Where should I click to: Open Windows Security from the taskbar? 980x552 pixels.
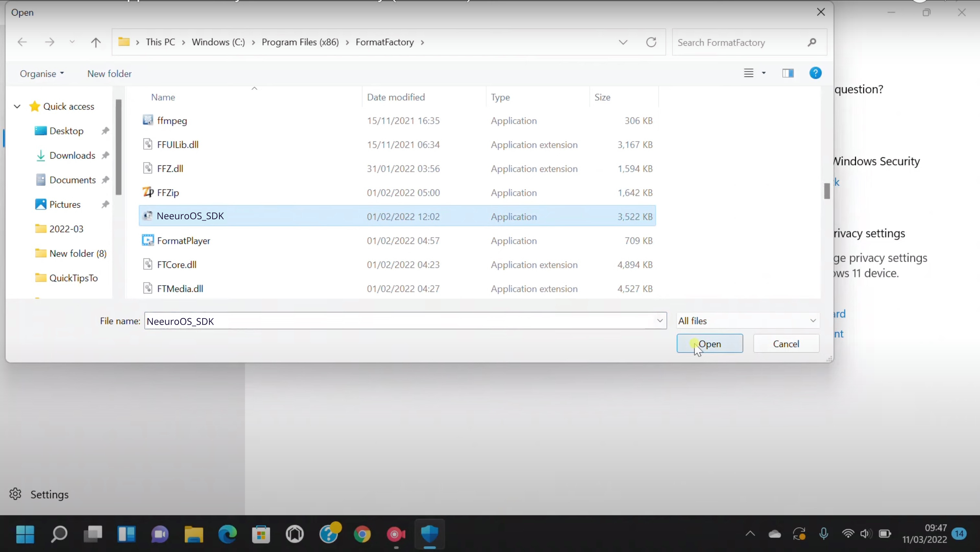tap(429, 534)
